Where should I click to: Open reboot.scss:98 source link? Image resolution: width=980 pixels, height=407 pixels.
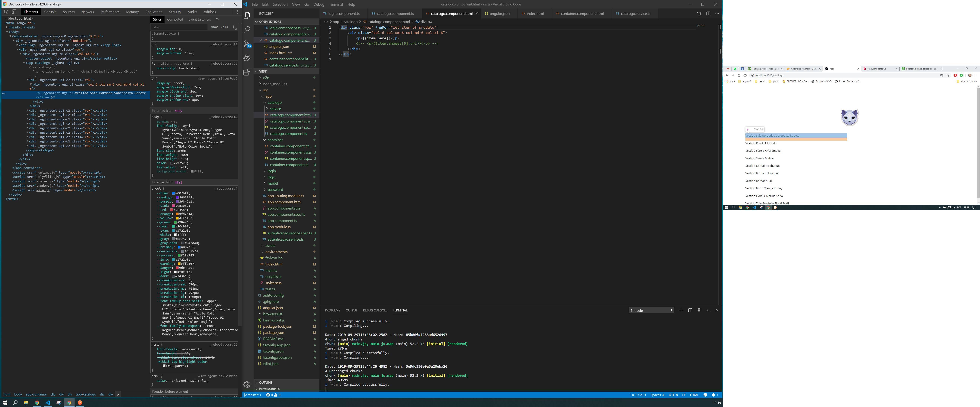click(x=223, y=44)
